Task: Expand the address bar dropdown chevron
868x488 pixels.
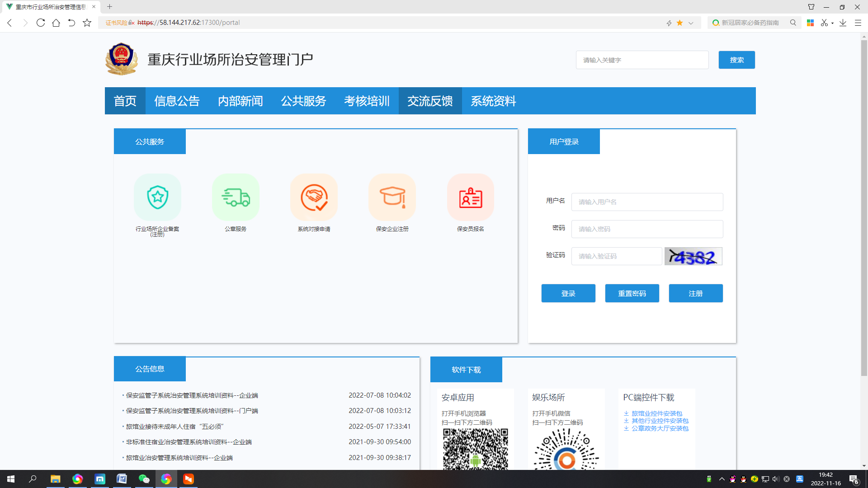Action: pyautogui.click(x=691, y=23)
